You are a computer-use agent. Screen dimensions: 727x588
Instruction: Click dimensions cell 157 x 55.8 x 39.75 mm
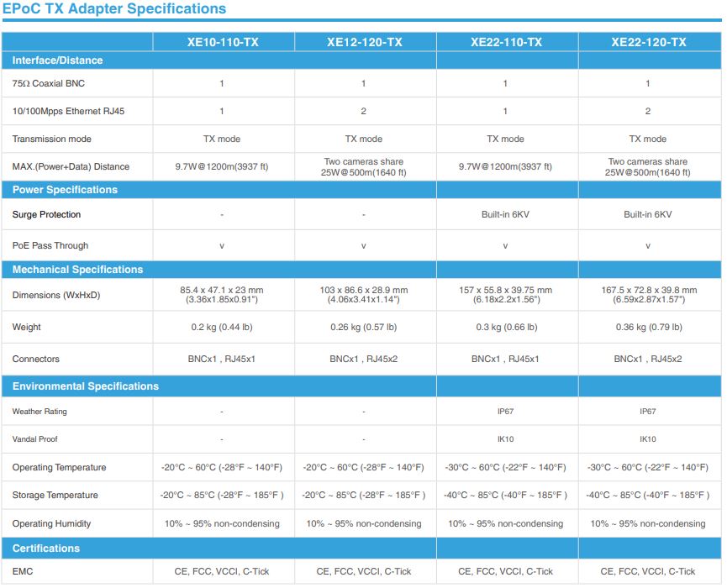click(x=506, y=295)
